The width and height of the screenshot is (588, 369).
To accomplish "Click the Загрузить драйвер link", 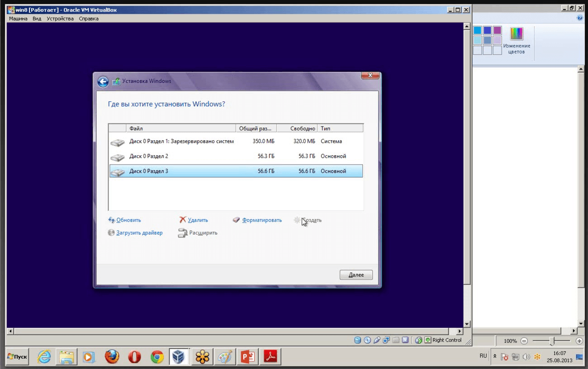I will 139,233.
